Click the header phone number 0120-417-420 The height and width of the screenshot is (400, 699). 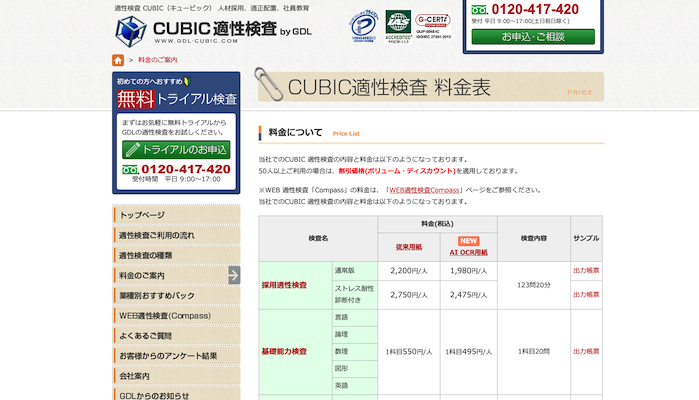click(x=535, y=9)
